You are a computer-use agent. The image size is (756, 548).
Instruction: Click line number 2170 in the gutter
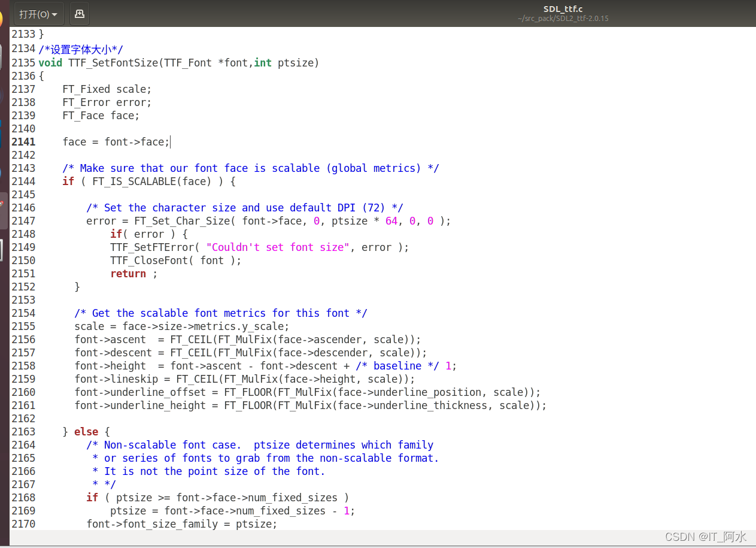pos(23,524)
